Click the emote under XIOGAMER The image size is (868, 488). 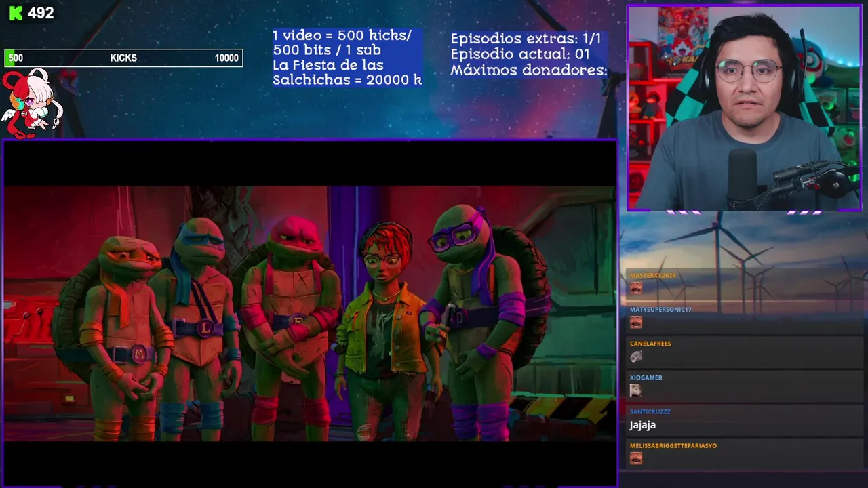(635, 390)
